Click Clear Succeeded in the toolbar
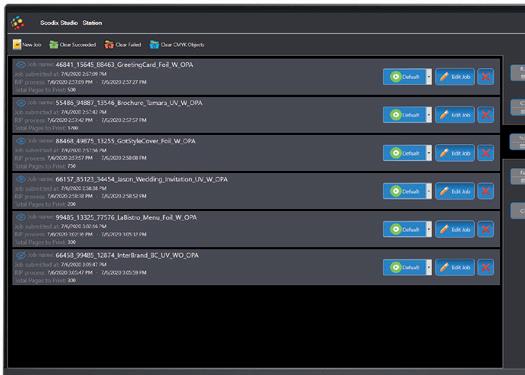Viewport: 525px width, 375px height. 73,45
